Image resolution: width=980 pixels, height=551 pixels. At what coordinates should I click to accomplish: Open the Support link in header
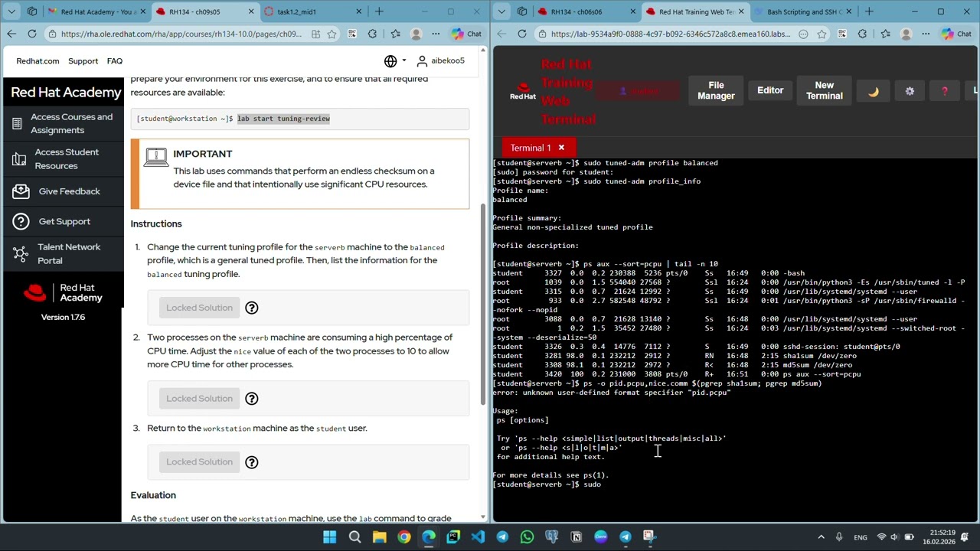[x=83, y=61]
